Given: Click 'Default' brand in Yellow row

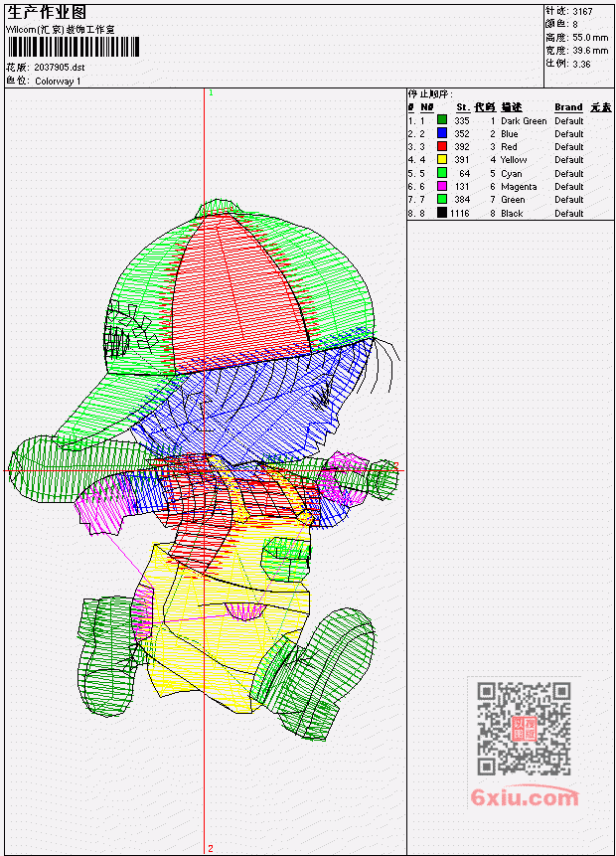Looking at the screenshot, I should [569, 160].
